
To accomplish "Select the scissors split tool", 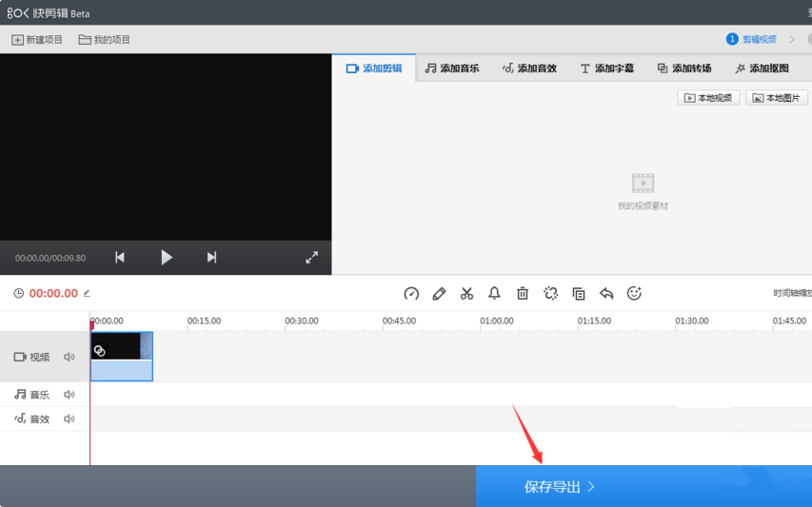I will 466,294.
